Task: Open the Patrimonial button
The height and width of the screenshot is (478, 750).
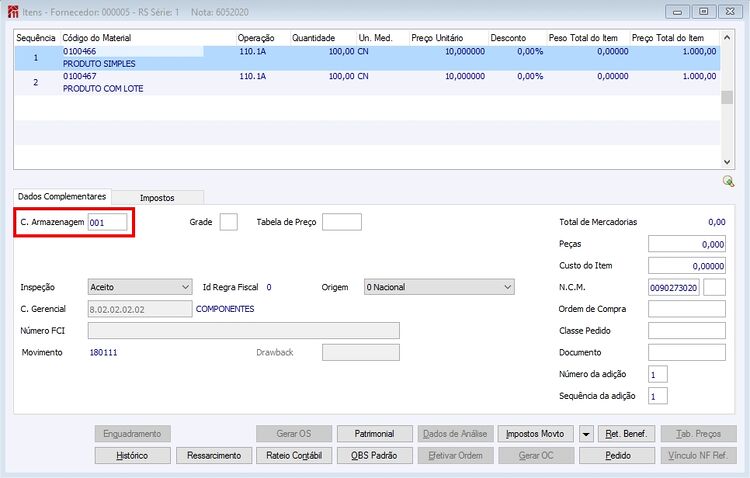Action: [x=375, y=434]
